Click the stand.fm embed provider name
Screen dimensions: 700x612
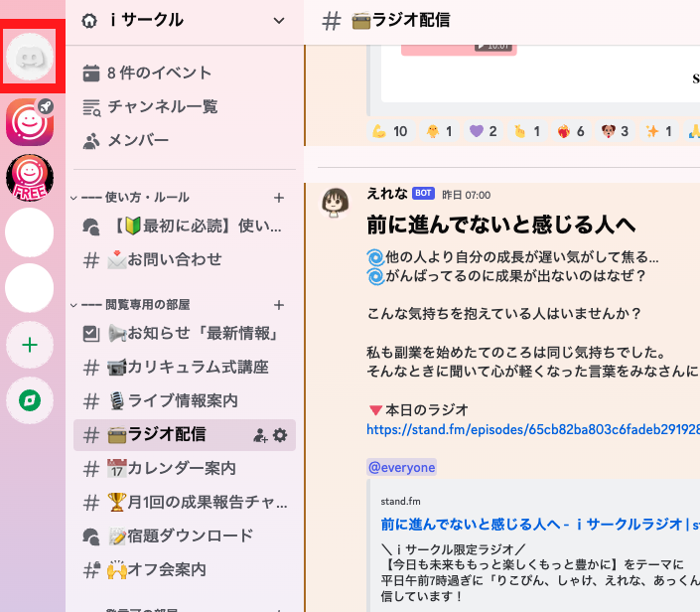coord(400,502)
